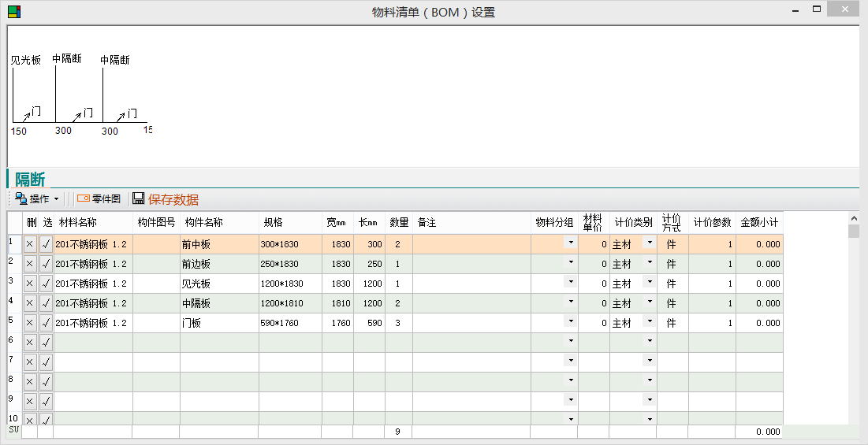The width and height of the screenshot is (868, 445).
Task: Click the X delete icon on row 7
Action: (x=30, y=362)
